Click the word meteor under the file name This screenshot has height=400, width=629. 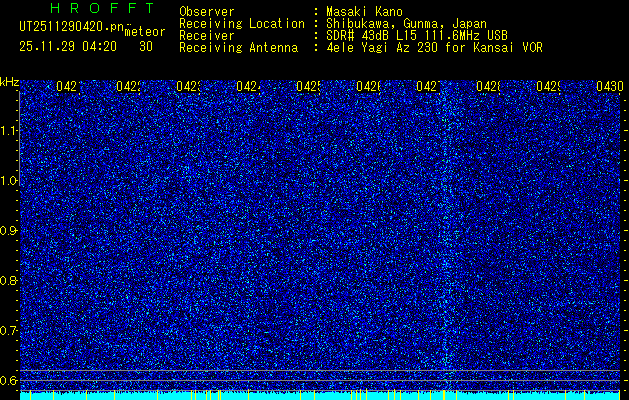tap(144, 32)
